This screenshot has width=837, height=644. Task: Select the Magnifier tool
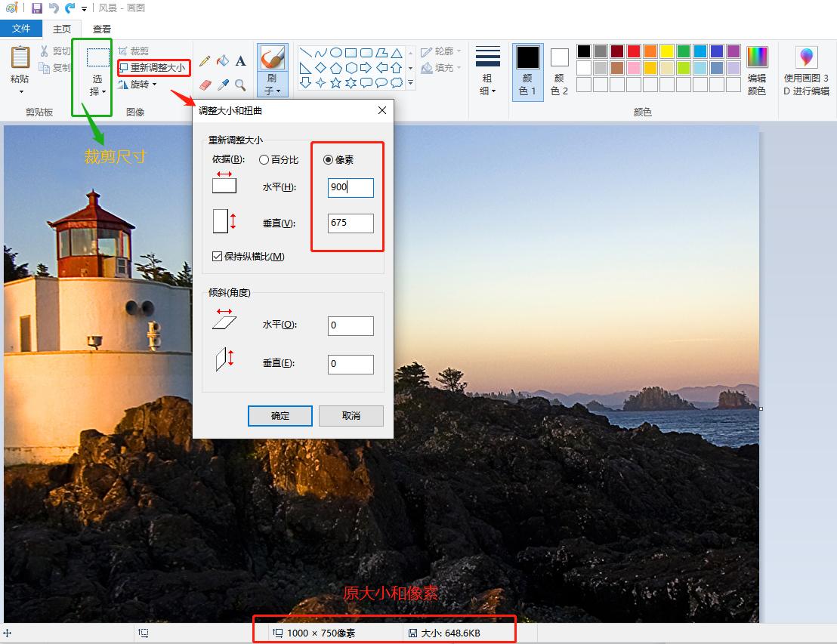(x=240, y=85)
